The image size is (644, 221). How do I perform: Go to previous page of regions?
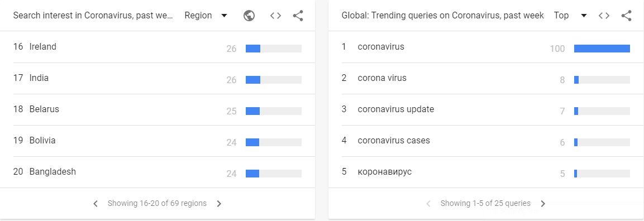click(96, 204)
